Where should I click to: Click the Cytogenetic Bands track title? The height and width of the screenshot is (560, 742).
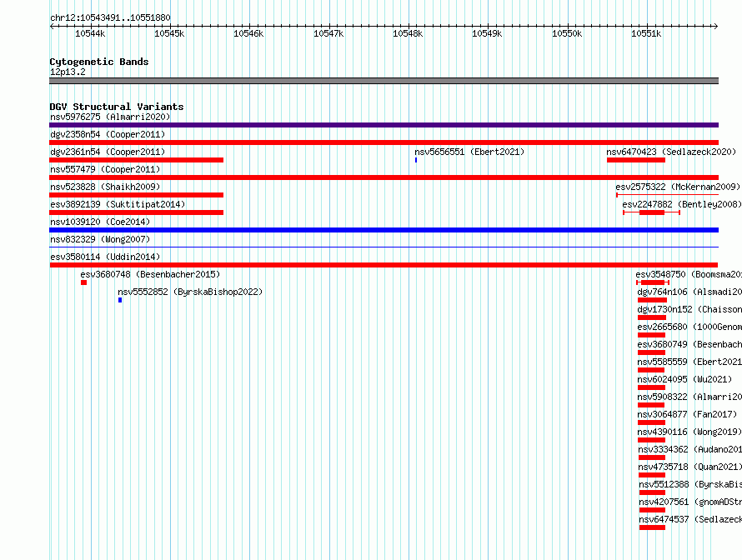(99, 62)
